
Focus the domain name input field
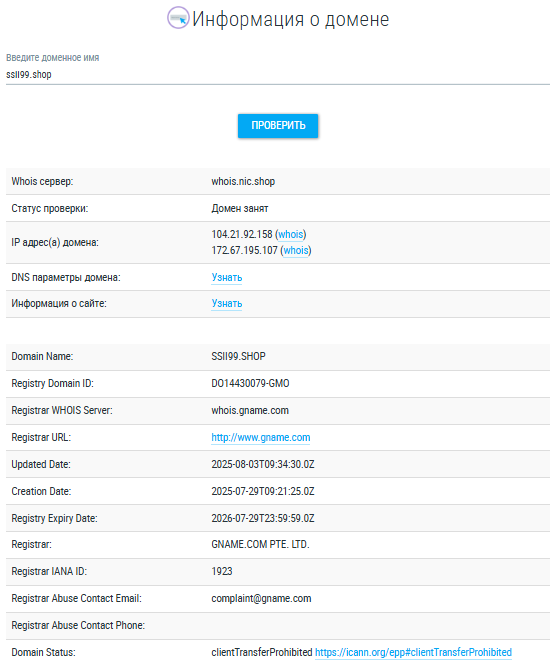[x=278, y=75]
